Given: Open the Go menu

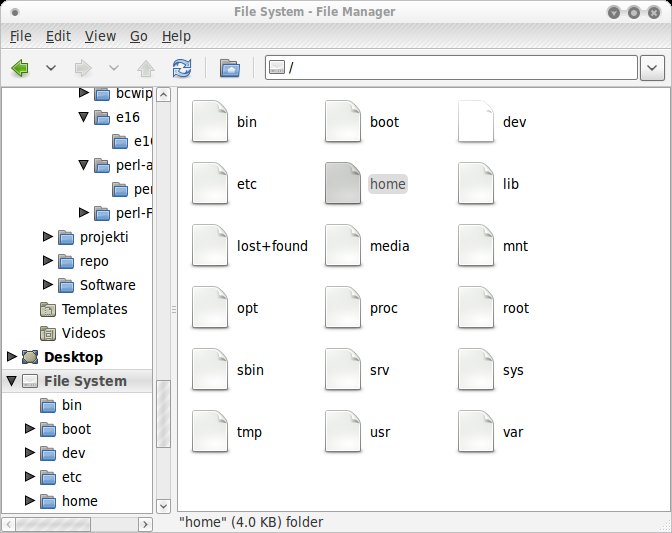Looking at the screenshot, I should (138, 36).
